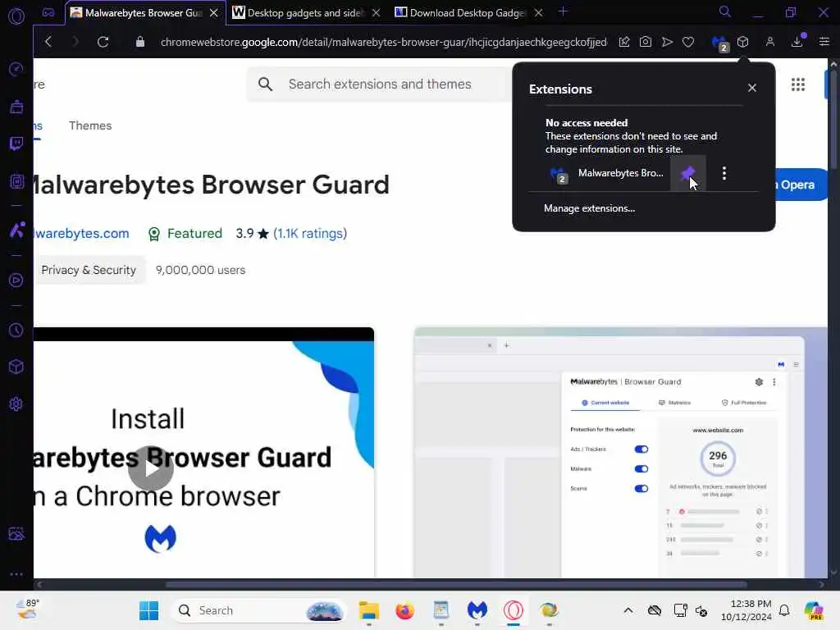Open the notifications bell in tray
Image resolution: width=840 pixels, height=630 pixels.
783,610
